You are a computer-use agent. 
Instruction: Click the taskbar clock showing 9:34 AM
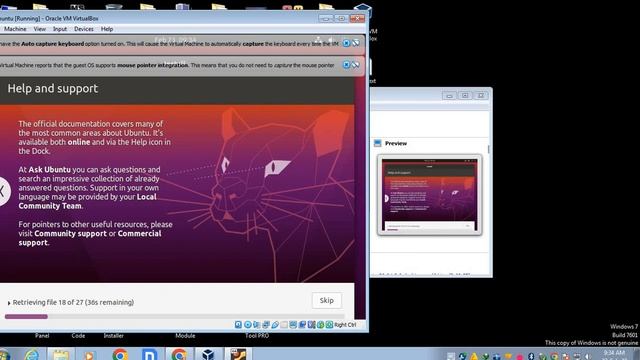click(x=614, y=353)
